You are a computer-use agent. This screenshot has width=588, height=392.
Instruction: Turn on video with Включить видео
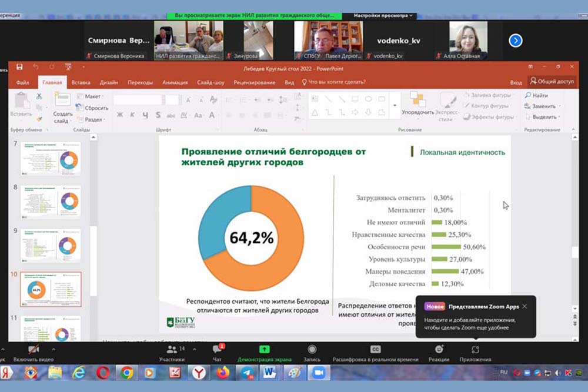click(34, 354)
